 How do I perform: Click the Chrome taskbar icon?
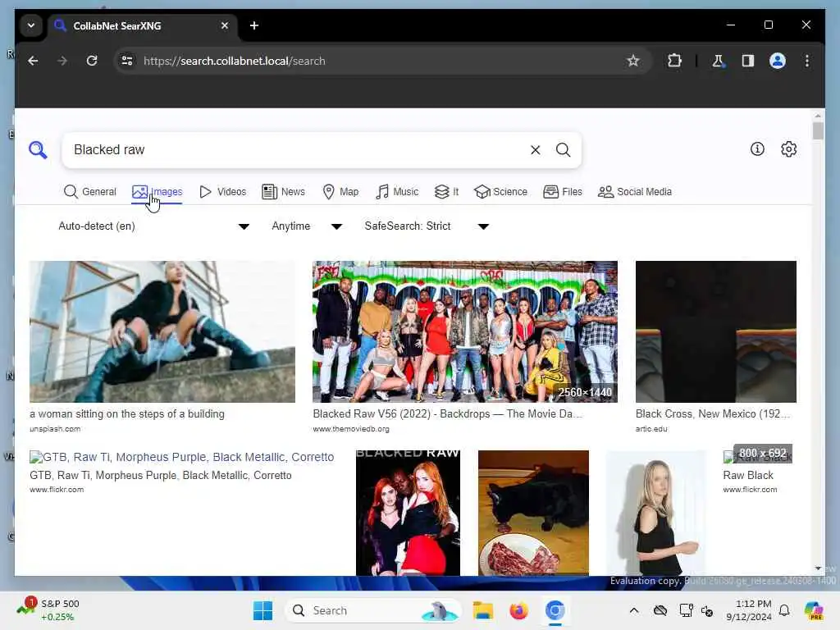pos(555,610)
